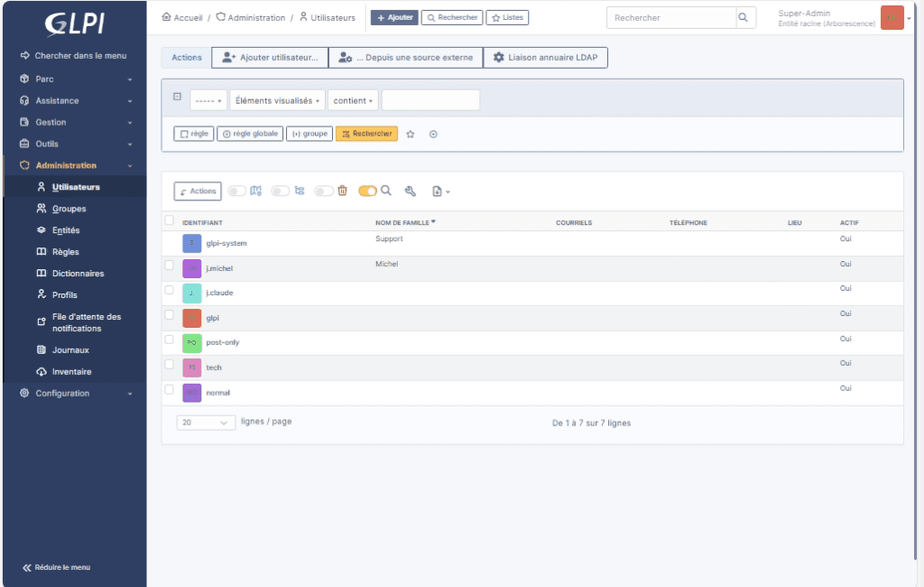The image size is (924, 587).
Task: Select all rows with header checkbox
Action: click(169, 220)
